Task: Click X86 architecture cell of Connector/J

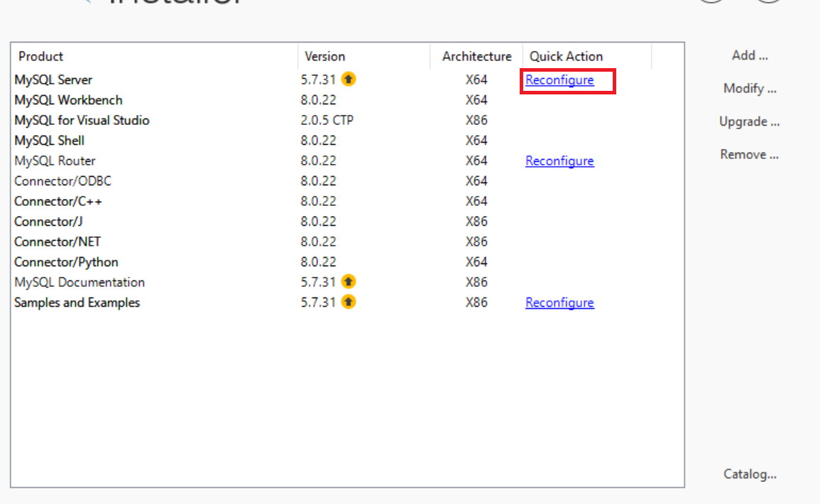Action: pyautogui.click(x=476, y=221)
